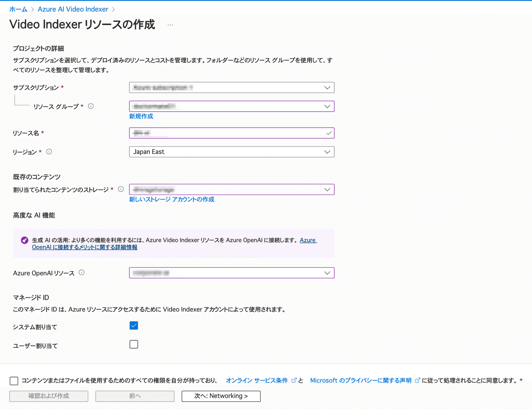Open Azure AI Video Indexer breadcrumb
The height and width of the screenshot is (409, 532).
pos(73,9)
